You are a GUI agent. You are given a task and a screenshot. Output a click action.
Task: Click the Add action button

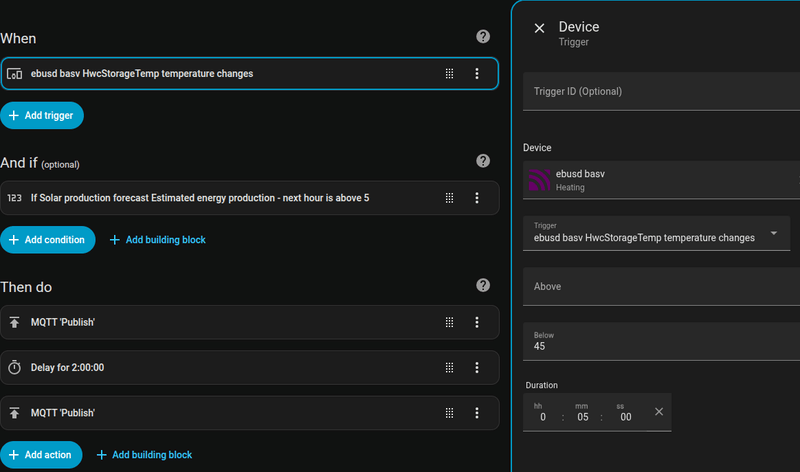pos(42,455)
